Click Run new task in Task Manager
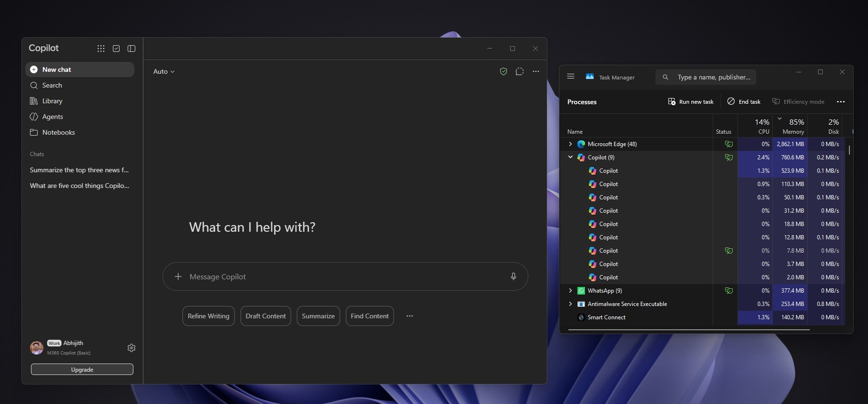 pyautogui.click(x=691, y=102)
